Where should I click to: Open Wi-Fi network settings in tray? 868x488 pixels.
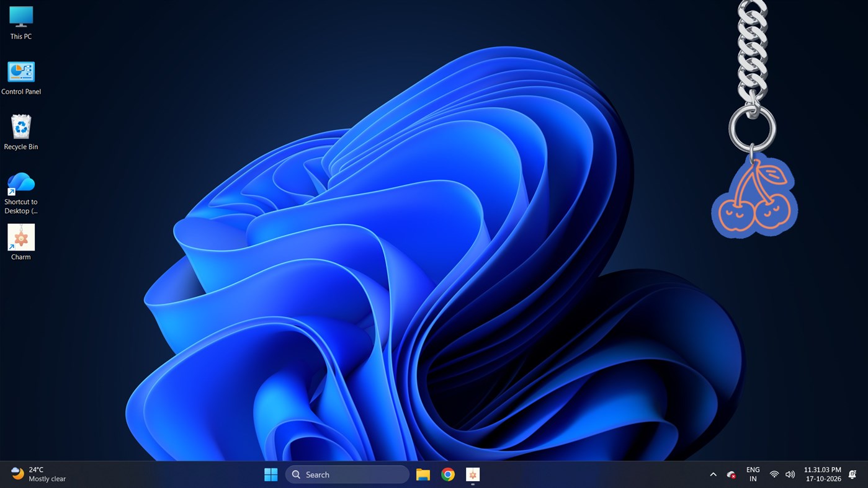pos(774,475)
